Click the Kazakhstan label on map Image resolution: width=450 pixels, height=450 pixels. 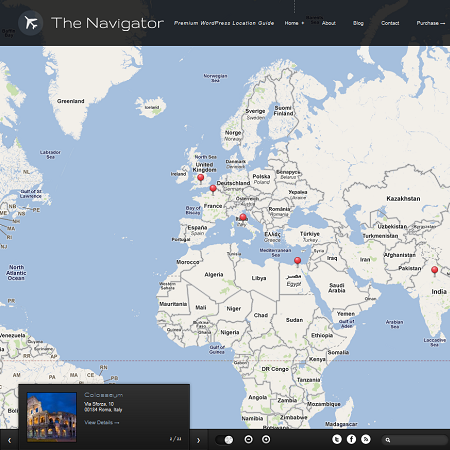tap(403, 199)
